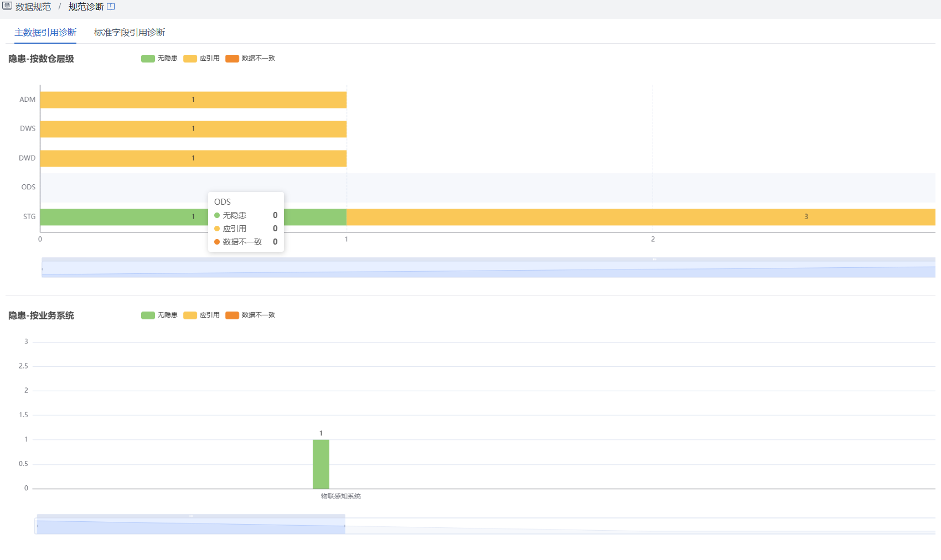Viewport: 941px width, 560px height.
Task: Click the DWS yellow bar
Action: [x=193, y=129]
